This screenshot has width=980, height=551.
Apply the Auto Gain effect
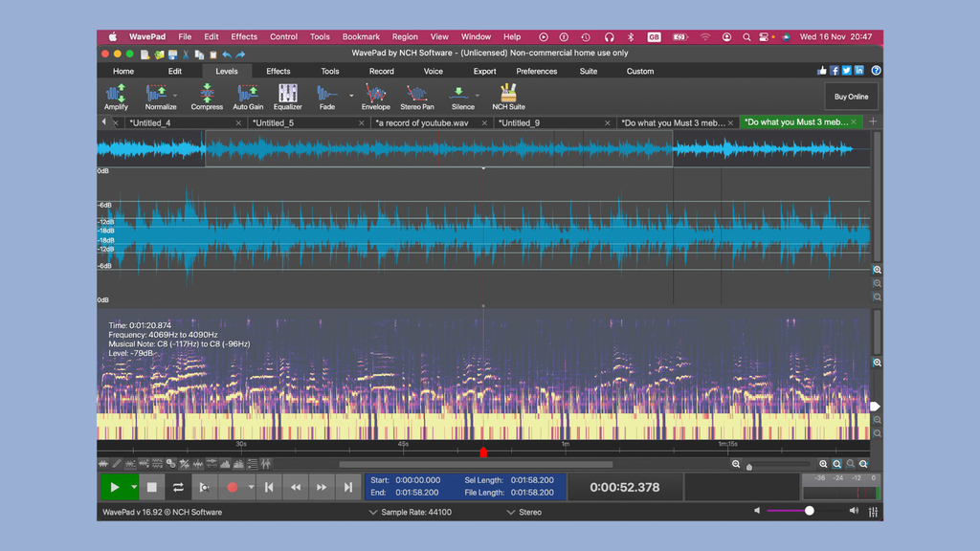pos(248,95)
